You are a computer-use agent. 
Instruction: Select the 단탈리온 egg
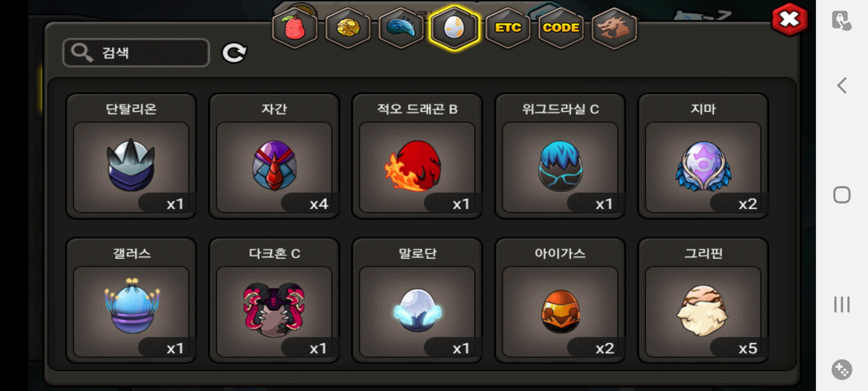tap(131, 156)
